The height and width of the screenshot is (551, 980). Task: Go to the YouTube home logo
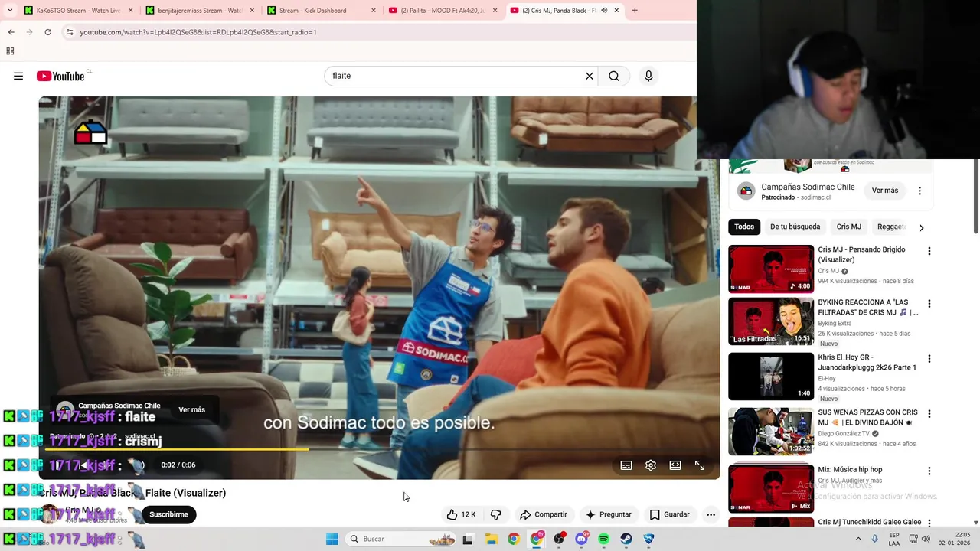60,76
